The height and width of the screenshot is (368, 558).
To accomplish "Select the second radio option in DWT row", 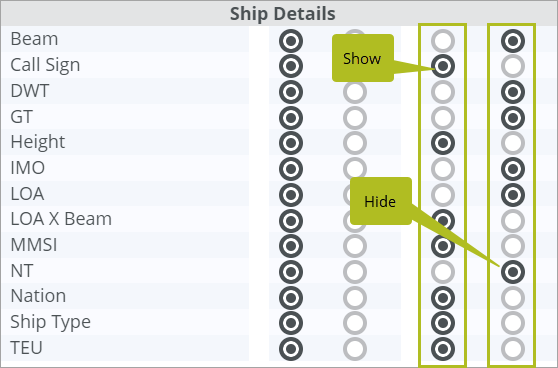I will coord(355,92).
